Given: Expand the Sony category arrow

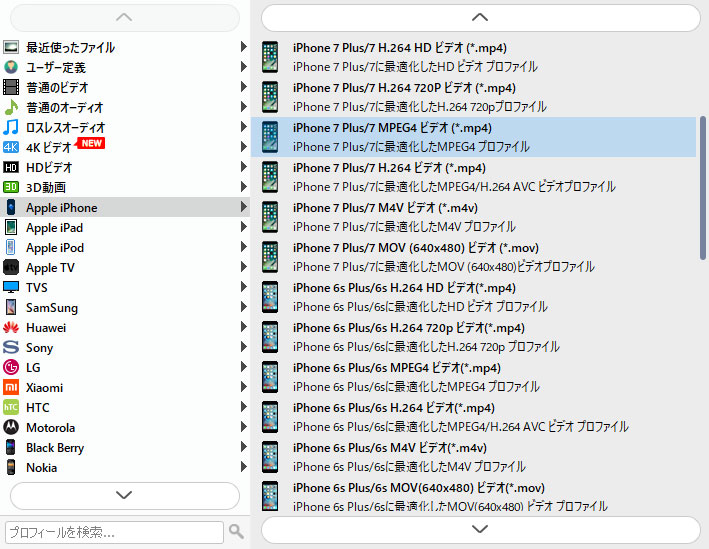Looking at the screenshot, I should [244, 347].
